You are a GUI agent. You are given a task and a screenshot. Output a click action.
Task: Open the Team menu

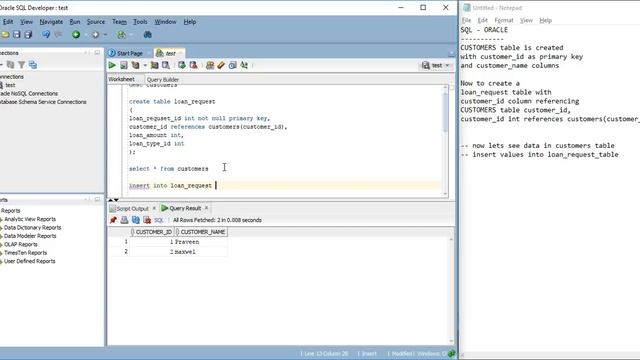point(119,22)
